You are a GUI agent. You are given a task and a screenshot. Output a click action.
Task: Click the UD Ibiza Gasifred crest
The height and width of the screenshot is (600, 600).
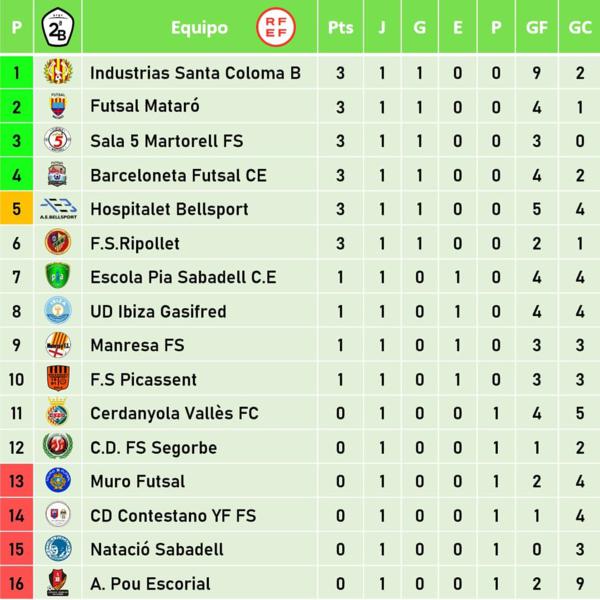tap(58, 310)
